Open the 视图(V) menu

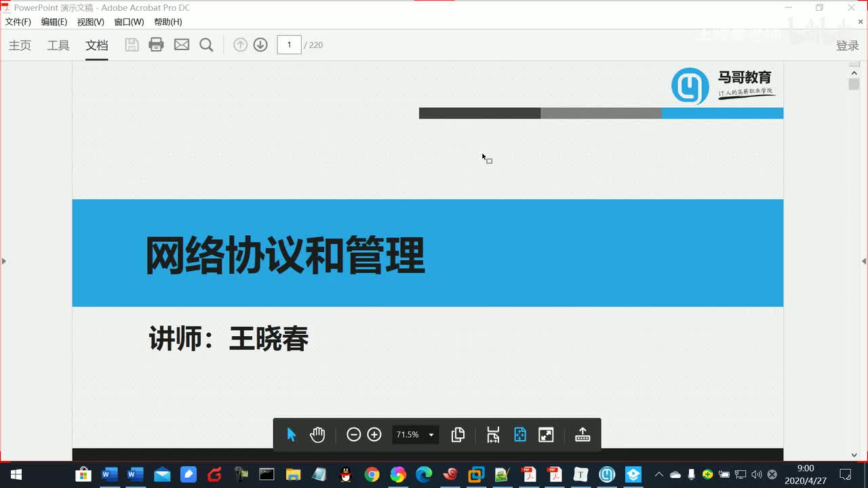(91, 22)
